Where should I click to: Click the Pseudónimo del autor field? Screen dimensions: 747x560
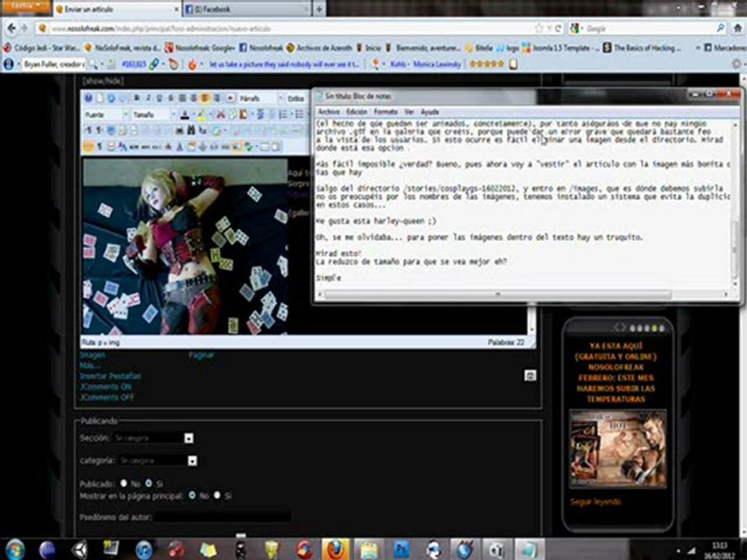pos(223,516)
